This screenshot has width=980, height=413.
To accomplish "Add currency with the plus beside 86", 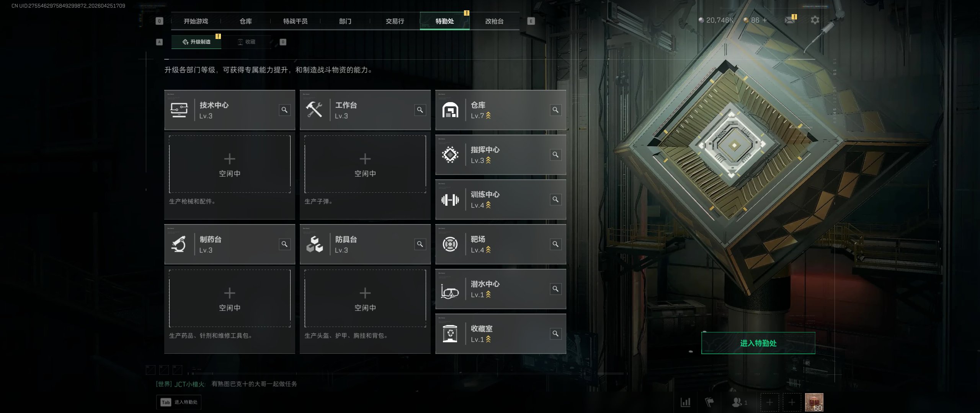I will click(765, 20).
